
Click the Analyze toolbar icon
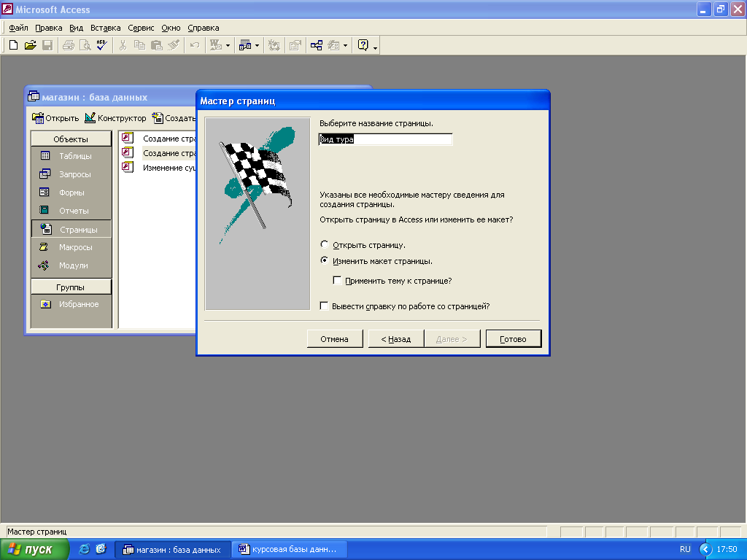click(x=245, y=45)
